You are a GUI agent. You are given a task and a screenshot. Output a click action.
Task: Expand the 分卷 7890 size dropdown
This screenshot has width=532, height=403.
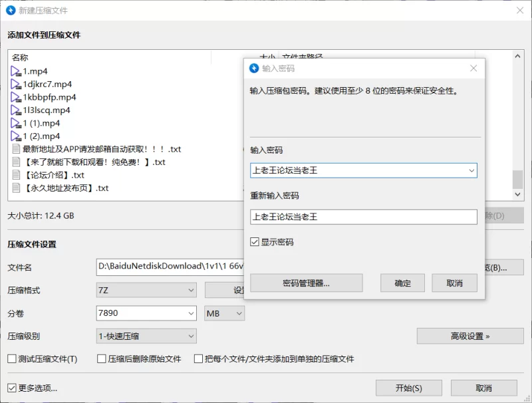191,313
